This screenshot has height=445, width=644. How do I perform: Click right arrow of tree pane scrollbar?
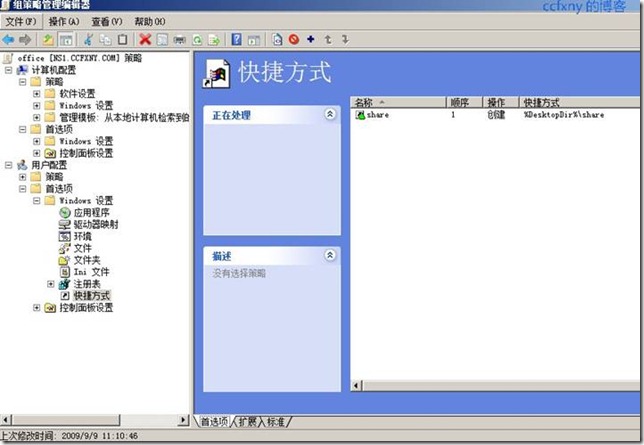pyautogui.click(x=183, y=420)
